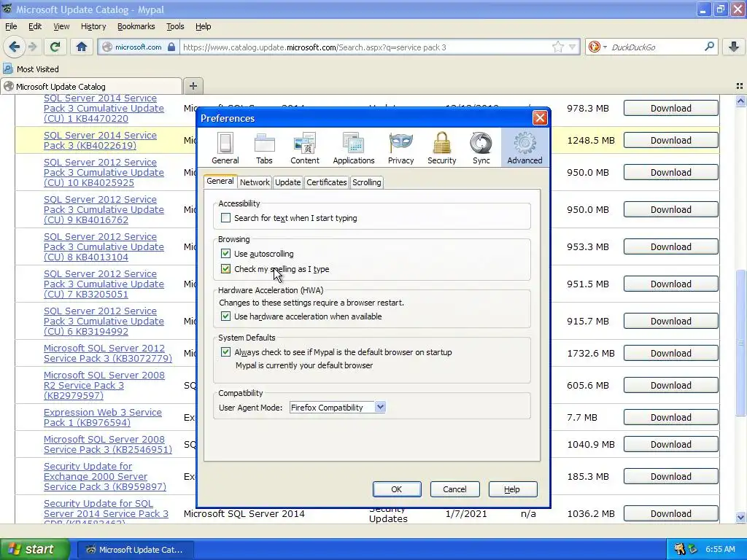Open the User Agent Mode dropdown

click(337, 407)
